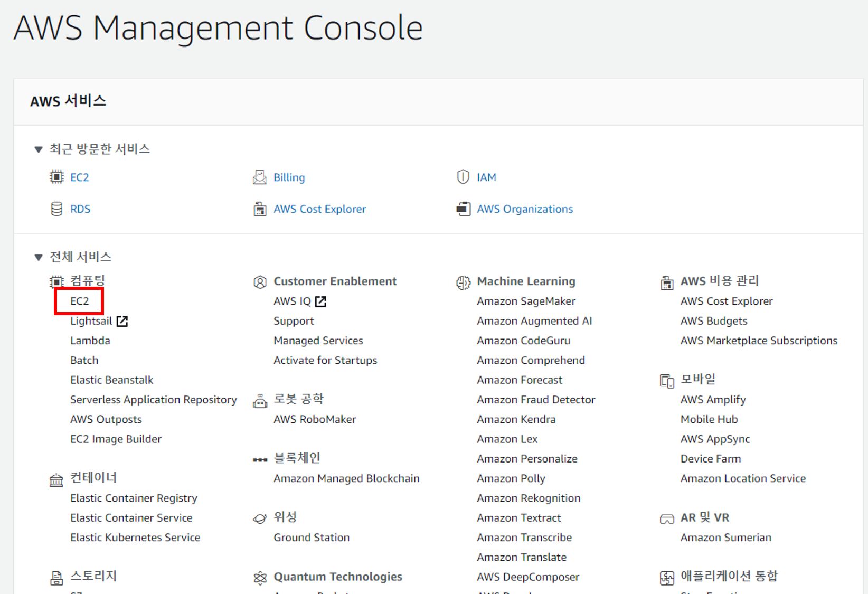Click the Quantum Technologies atom icon
This screenshot has height=594, width=868.
point(260,578)
